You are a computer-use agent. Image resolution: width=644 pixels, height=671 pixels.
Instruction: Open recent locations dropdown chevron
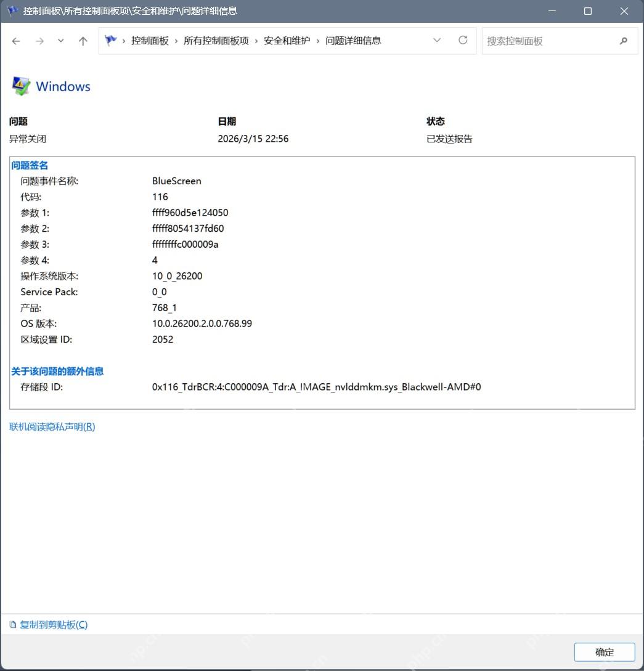click(x=61, y=41)
